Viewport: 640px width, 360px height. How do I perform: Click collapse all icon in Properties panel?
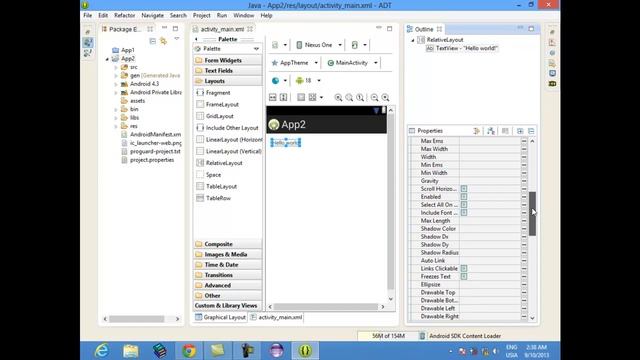(x=531, y=131)
